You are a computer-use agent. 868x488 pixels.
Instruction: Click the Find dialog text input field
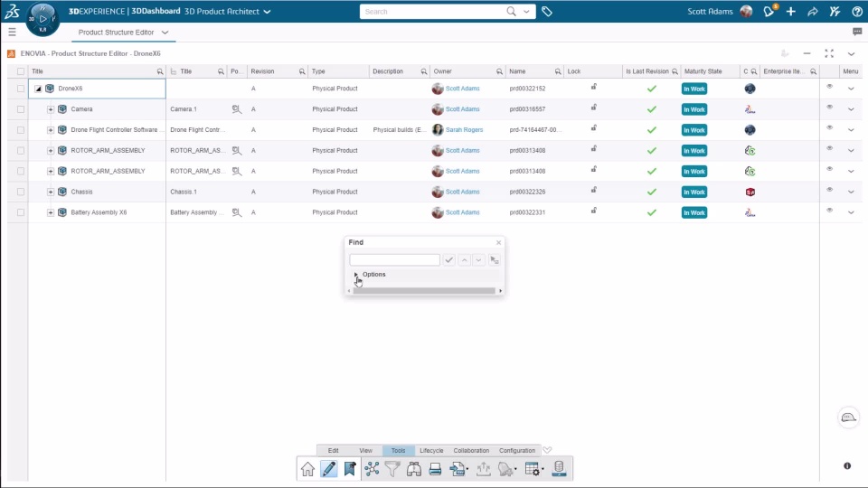(395, 260)
